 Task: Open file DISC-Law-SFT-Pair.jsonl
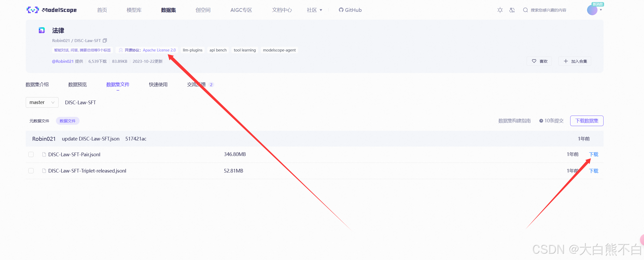coord(74,154)
